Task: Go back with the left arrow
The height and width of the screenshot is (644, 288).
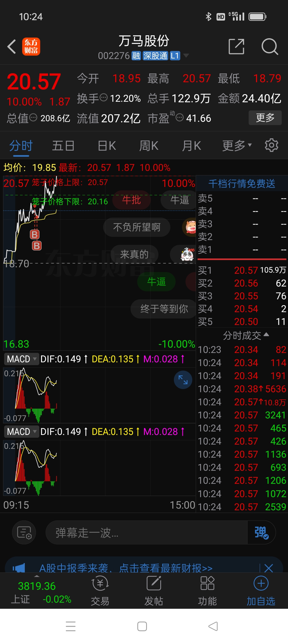Action: [12, 47]
